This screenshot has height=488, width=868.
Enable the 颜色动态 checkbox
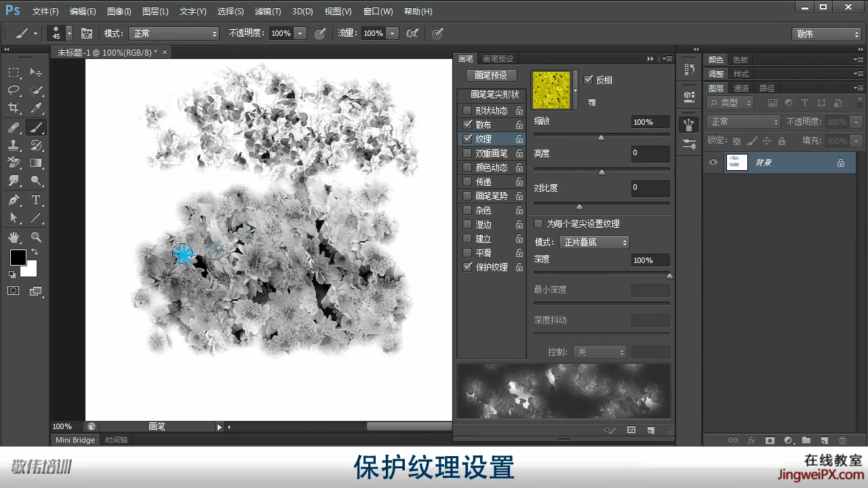click(x=467, y=167)
